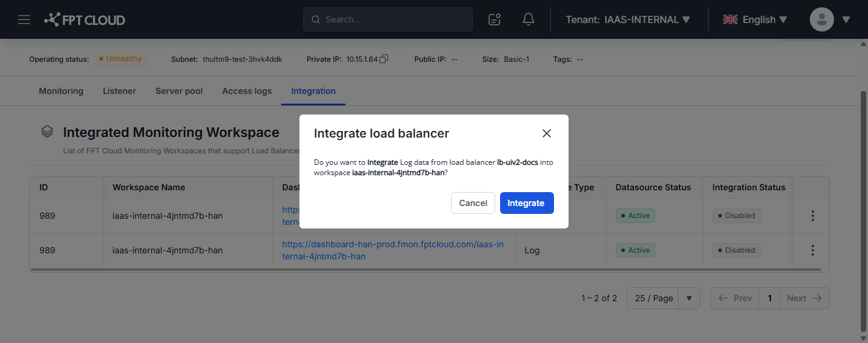
Task: Switch to the Monitoring tab
Action: coord(61,91)
